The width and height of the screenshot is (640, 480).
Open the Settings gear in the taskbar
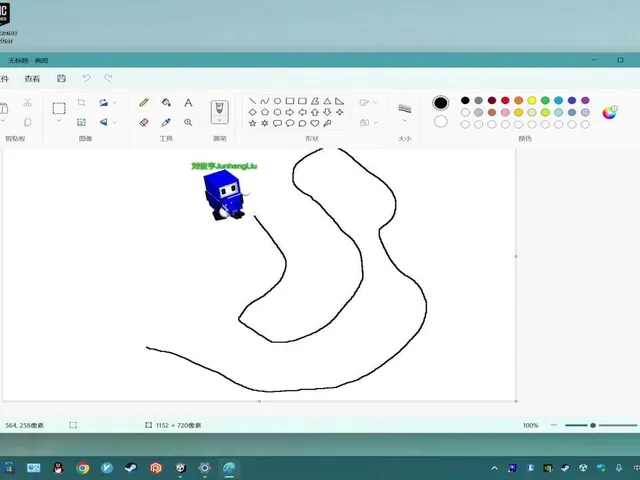[x=204, y=468]
